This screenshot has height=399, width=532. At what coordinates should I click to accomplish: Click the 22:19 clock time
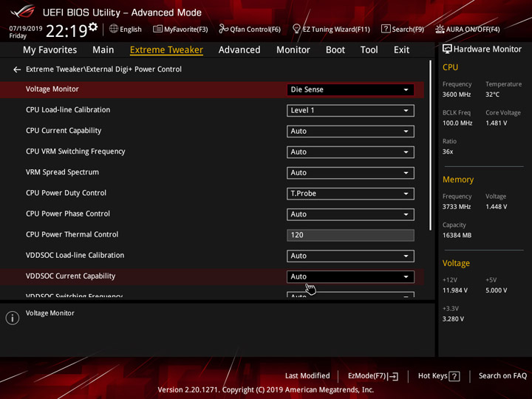pos(66,31)
